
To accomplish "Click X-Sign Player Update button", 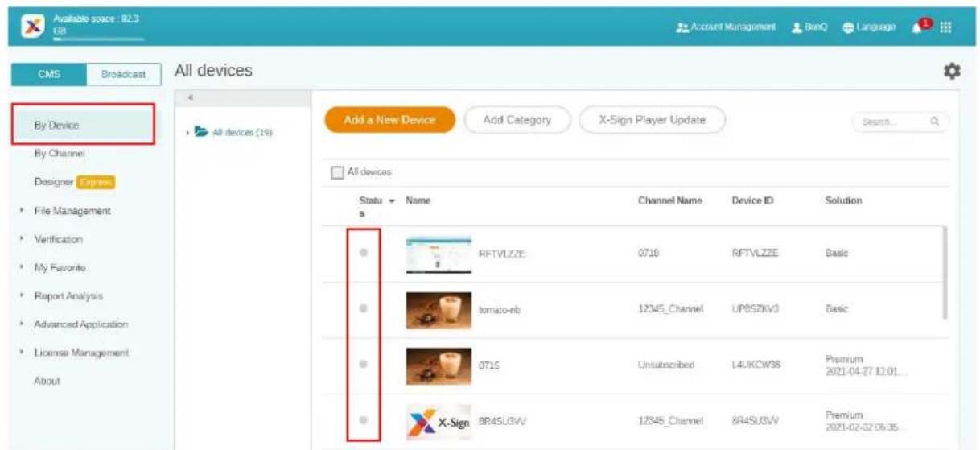I will click(x=653, y=120).
